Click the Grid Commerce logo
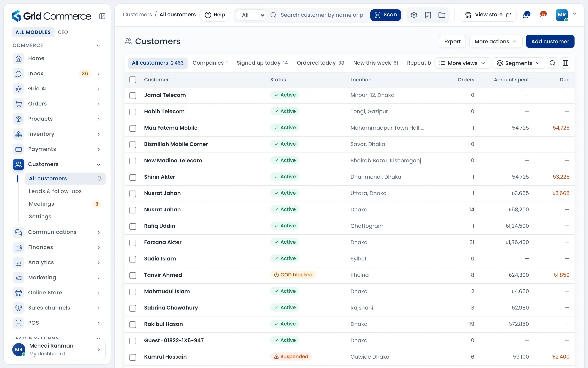 [x=51, y=16]
